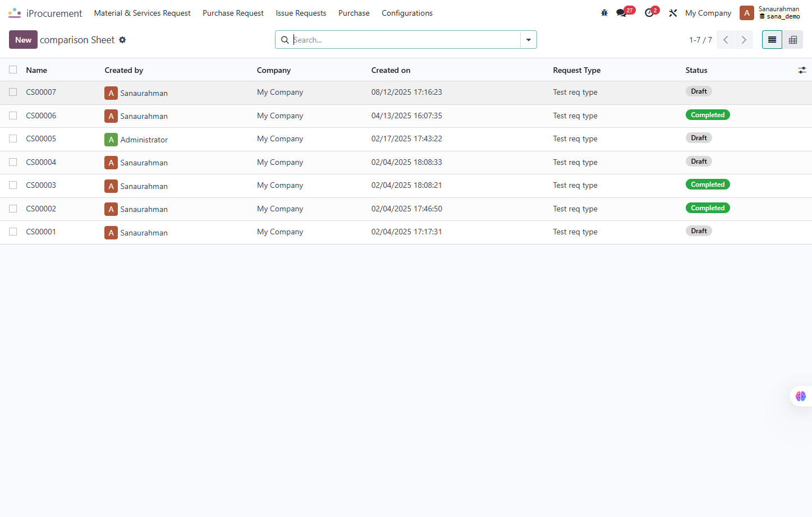Open record CS00004
Screen dimensions: 812x517
[41, 162]
